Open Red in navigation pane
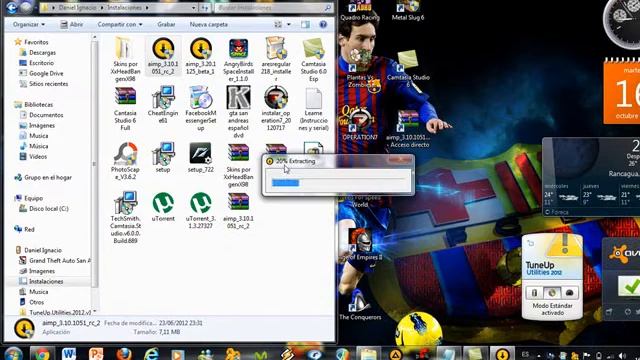Screen dimensions: 640x360 [29, 229]
